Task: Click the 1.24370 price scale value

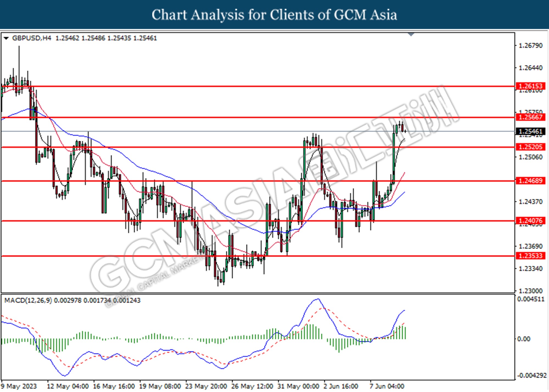Action: (530, 202)
